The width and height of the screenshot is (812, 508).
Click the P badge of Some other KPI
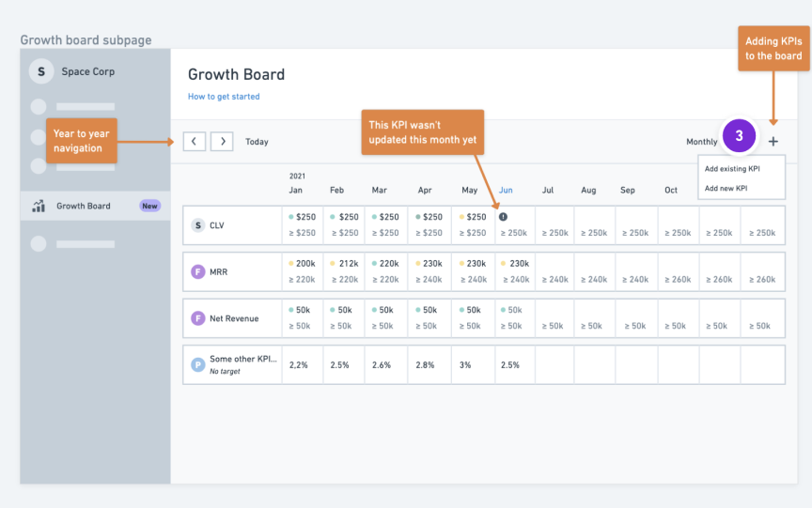click(197, 364)
